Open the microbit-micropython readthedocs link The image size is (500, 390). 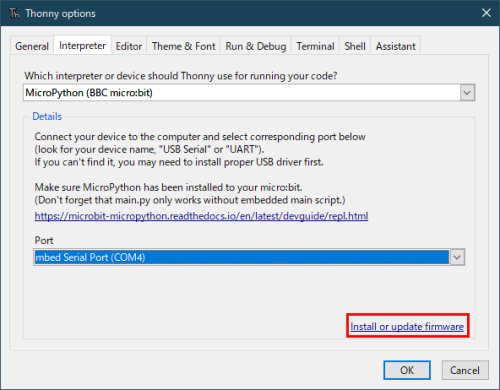click(201, 216)
